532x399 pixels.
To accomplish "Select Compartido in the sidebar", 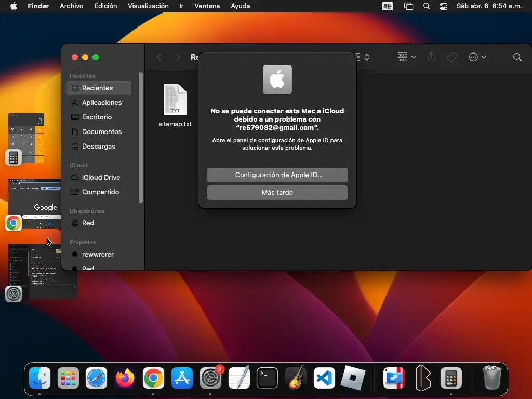I will [x=99, y=192].
